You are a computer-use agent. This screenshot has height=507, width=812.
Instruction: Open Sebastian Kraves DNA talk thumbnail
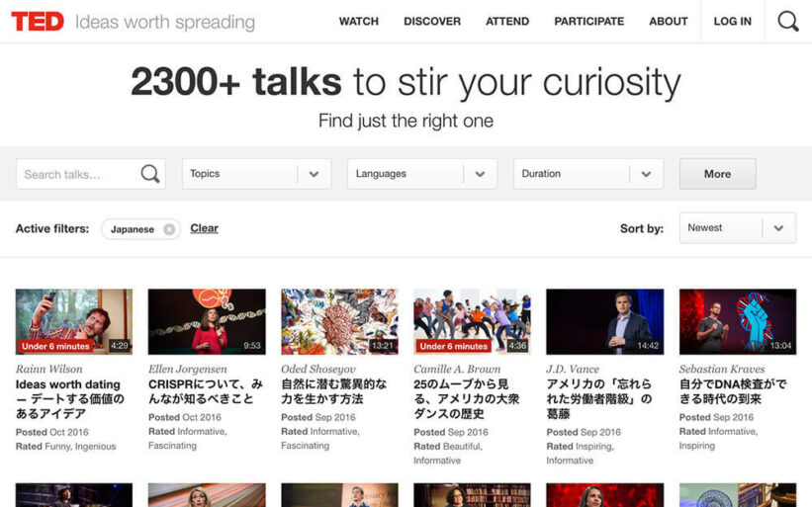pos(738,322)
